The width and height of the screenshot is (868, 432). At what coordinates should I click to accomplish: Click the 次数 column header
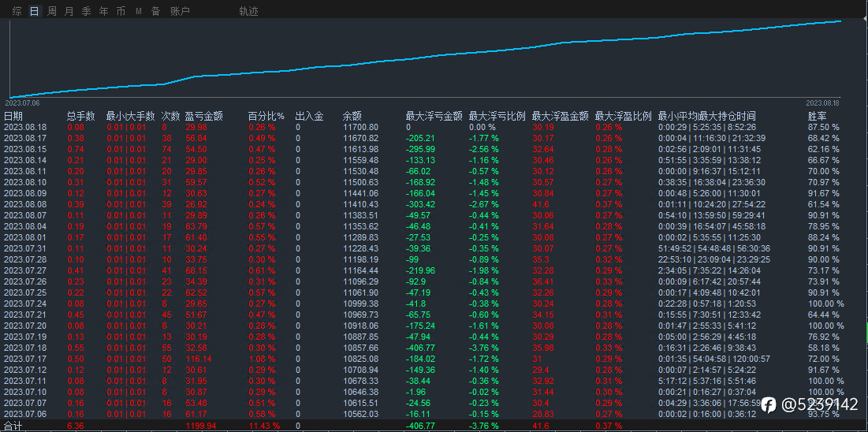(x=170, y=117)
